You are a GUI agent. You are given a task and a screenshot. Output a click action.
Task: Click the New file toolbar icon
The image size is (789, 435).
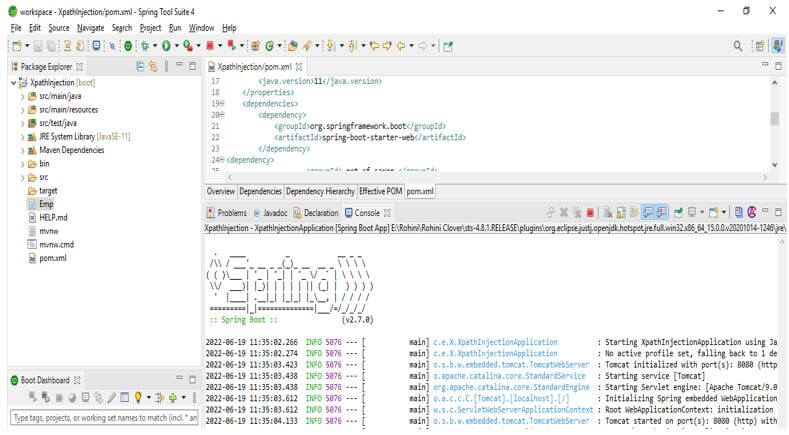[17, 46]
